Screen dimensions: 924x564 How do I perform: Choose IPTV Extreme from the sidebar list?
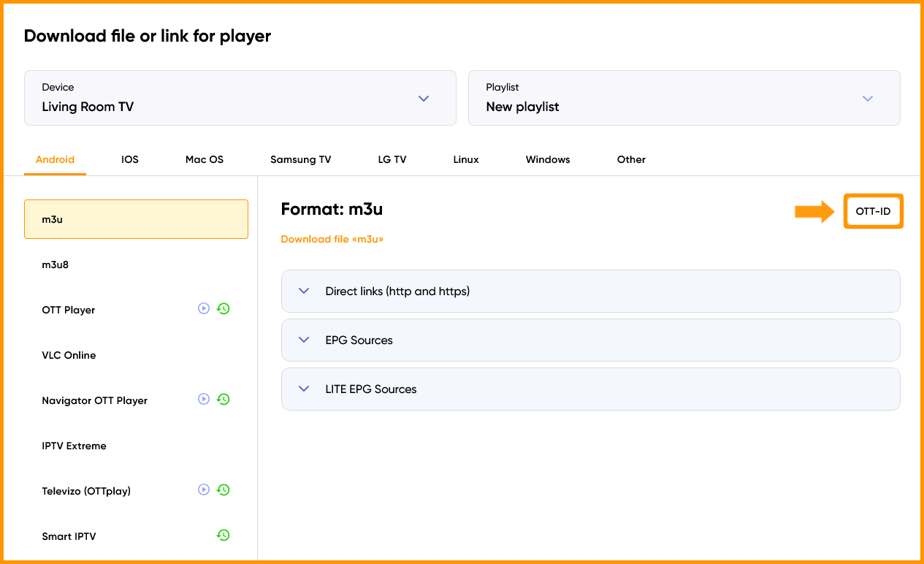136,446
